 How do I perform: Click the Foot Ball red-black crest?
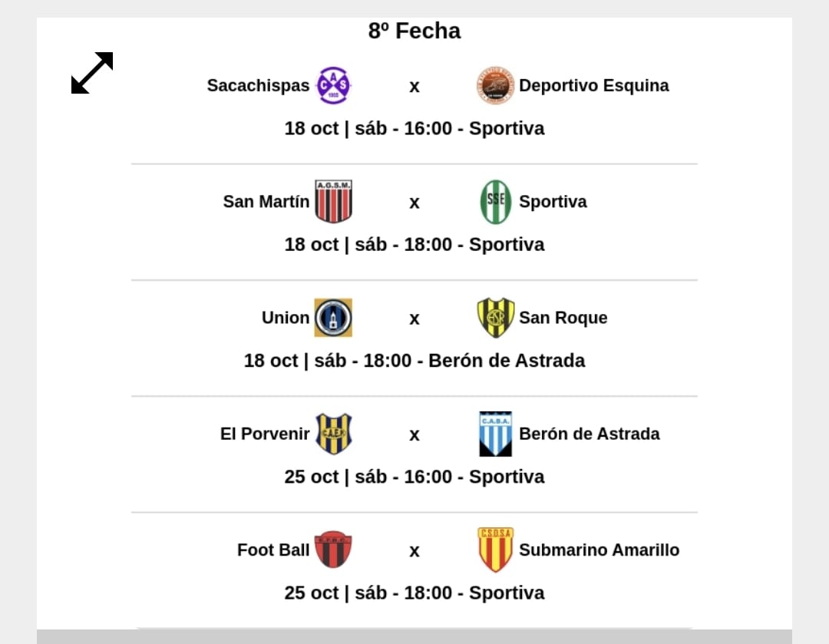point(333,550)
